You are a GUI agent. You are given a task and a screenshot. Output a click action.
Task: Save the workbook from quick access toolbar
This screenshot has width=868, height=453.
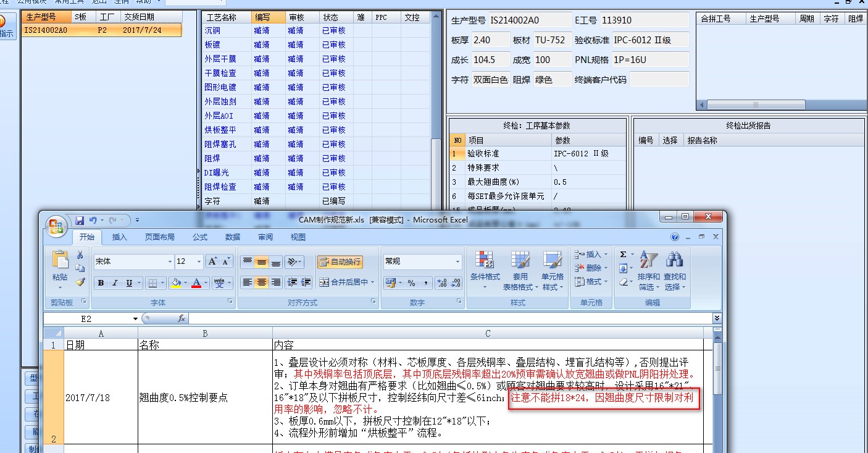pos(80,220)
